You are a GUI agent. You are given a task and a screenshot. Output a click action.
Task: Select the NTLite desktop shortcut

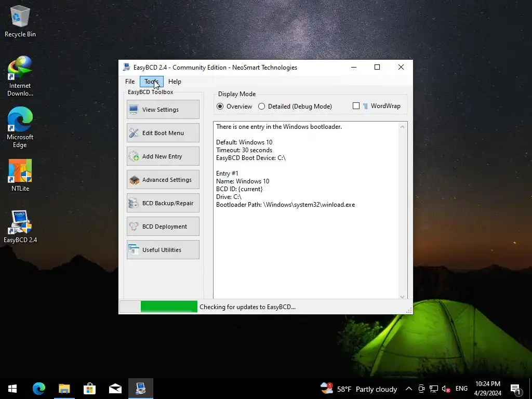(20, 176)
